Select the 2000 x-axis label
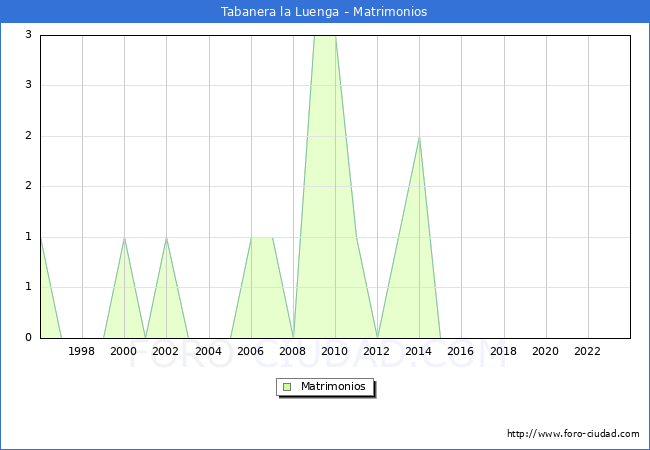650x450 pixels. pyautogui.click(x=124, y=351)
